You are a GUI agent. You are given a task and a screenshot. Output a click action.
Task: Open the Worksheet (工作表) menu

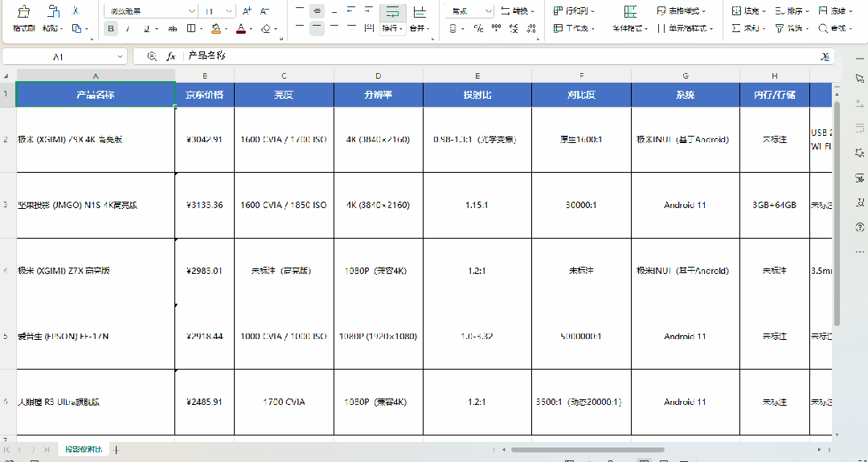point(574,28)
